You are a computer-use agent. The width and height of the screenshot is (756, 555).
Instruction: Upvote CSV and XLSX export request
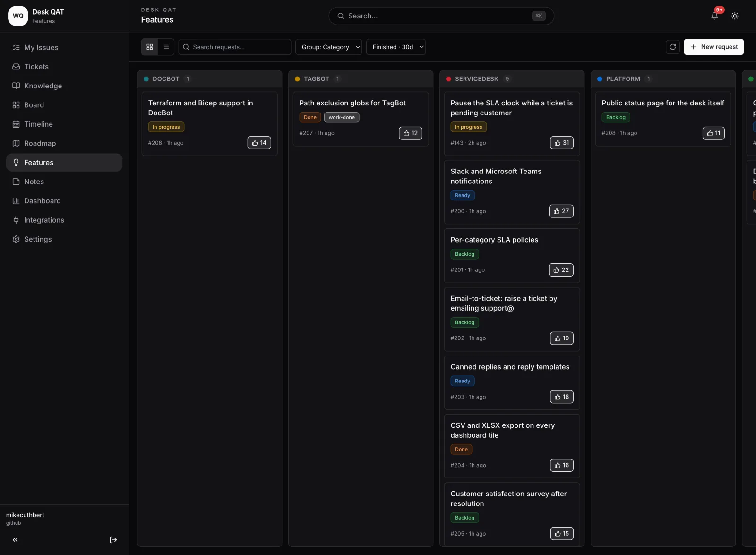[x=562, y=465]
